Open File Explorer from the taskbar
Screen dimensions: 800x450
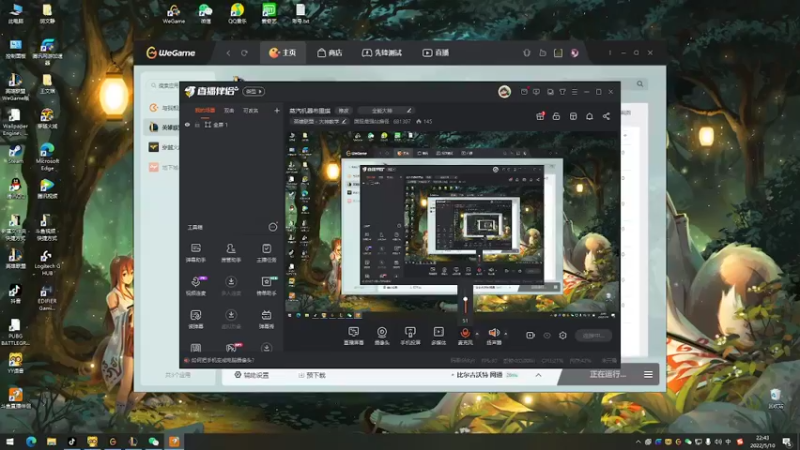pos(51,442)
